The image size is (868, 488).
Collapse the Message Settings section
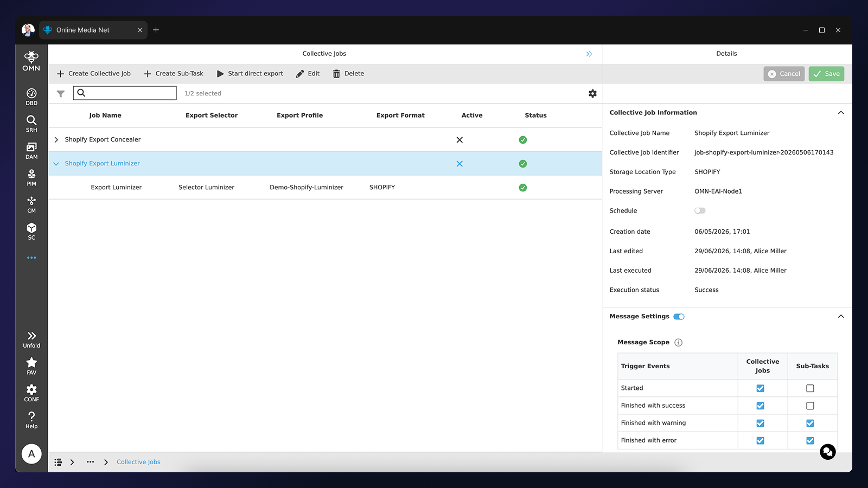click(841, 317)
